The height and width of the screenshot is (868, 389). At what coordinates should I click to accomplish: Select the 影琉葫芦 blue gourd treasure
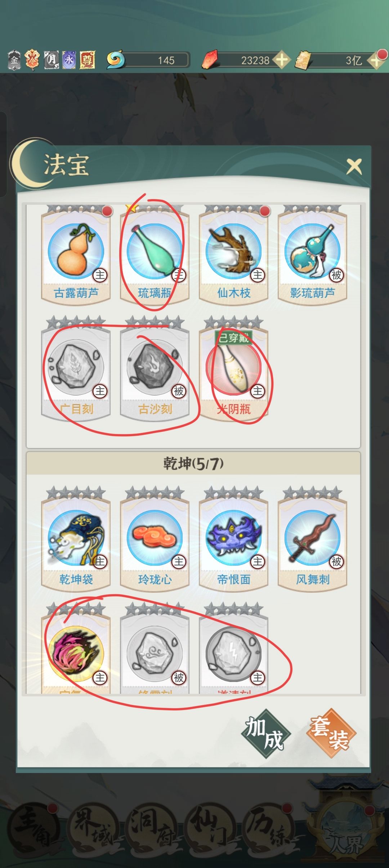[x=312, y=256]
